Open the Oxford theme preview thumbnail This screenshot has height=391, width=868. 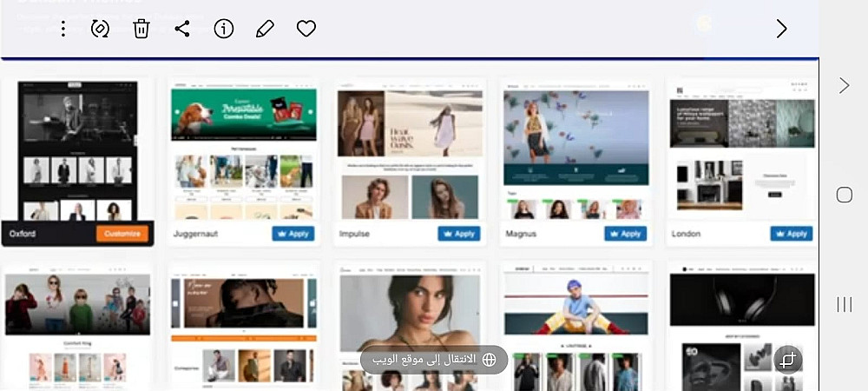(x=77, y=150)
